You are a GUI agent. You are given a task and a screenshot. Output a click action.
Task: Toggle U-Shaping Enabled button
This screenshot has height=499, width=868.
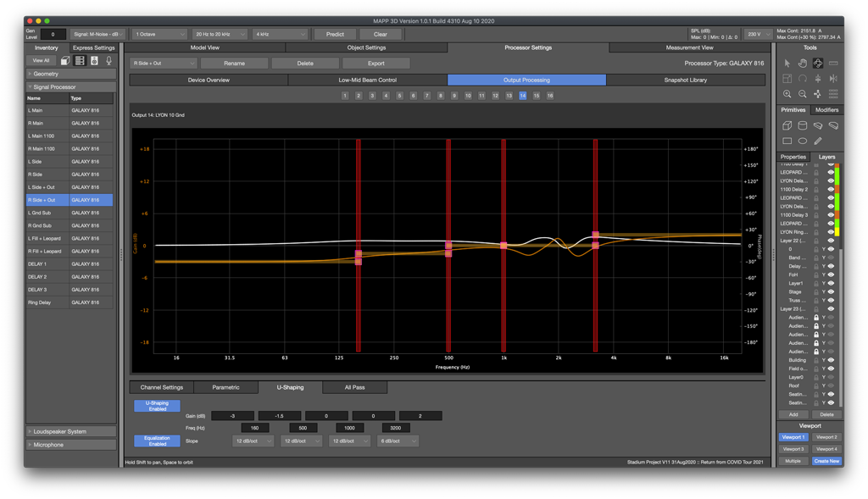point(157,406)
